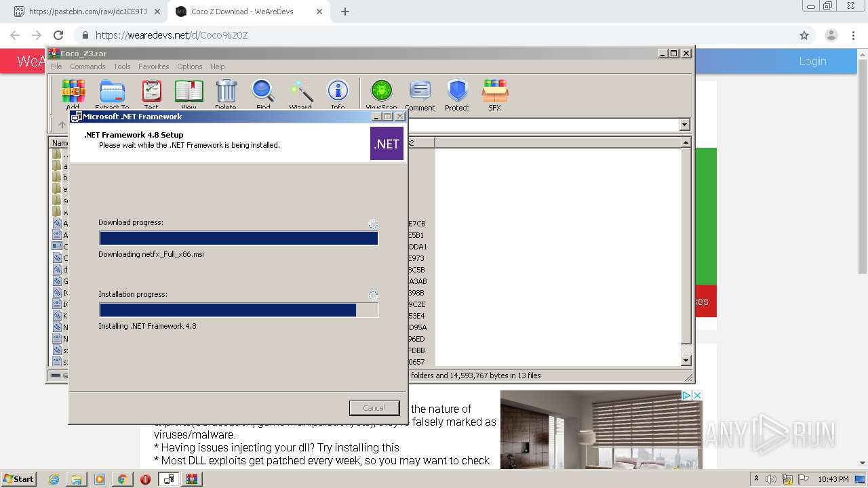Click the page scrollbar down arrow

tap(863, 464)
